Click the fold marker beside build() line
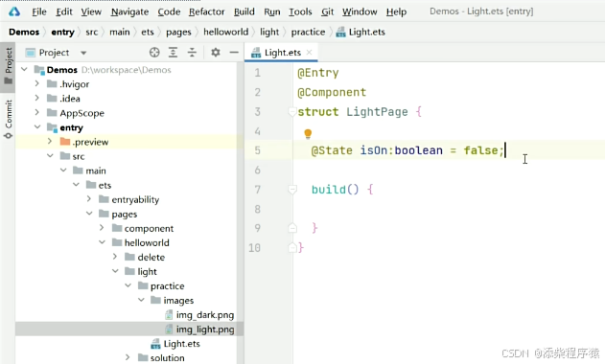This screenshot has width=605, height=364. point(292,190)
